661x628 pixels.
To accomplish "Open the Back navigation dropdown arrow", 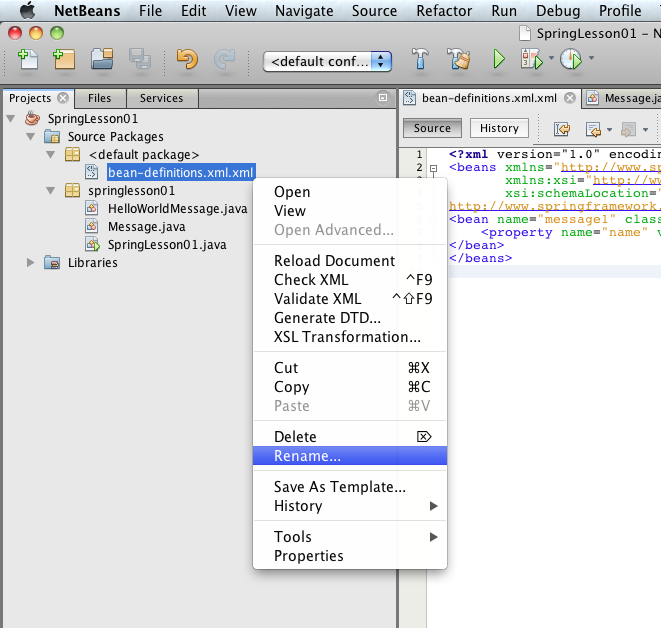I will point(609,130).
